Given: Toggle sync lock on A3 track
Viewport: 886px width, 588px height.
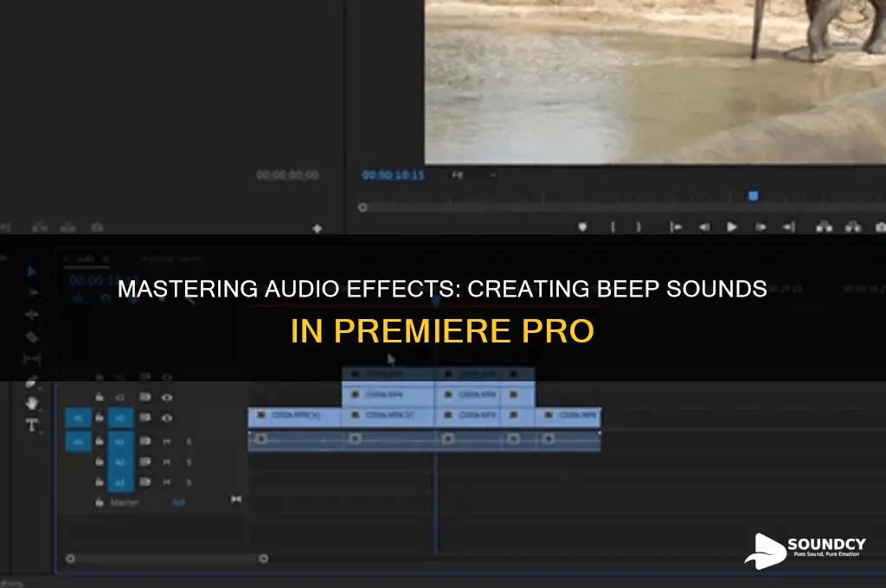Looking at the screenshot, I should pyautogui.click(x=145, y=482).
